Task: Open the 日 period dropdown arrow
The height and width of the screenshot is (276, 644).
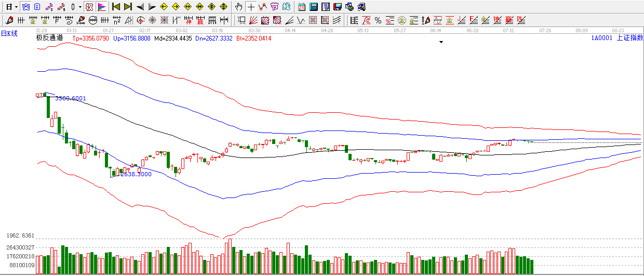Action: coord(16,7)
